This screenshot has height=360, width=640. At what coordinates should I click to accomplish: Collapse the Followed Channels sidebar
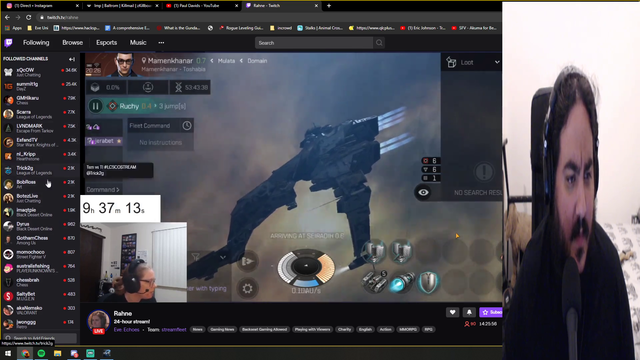pyautogui.click(x=72, y=59)
